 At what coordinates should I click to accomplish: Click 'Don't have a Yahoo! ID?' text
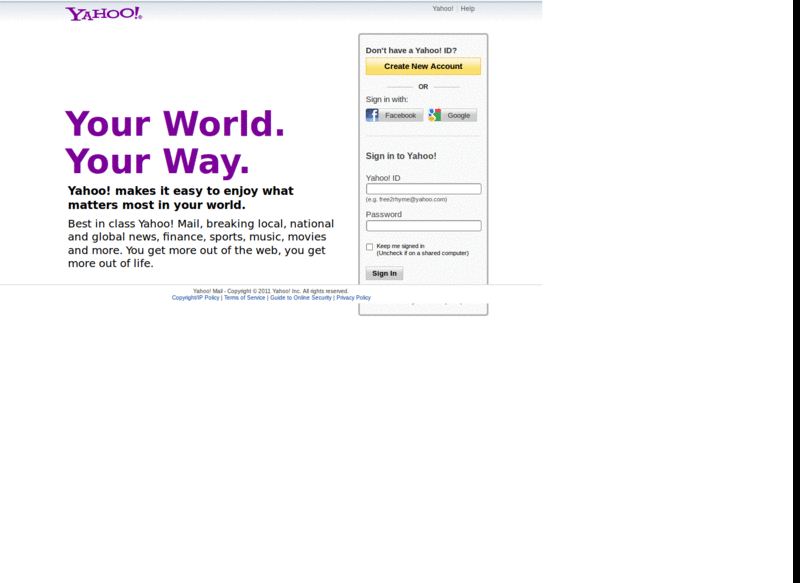tap(411, 50)
